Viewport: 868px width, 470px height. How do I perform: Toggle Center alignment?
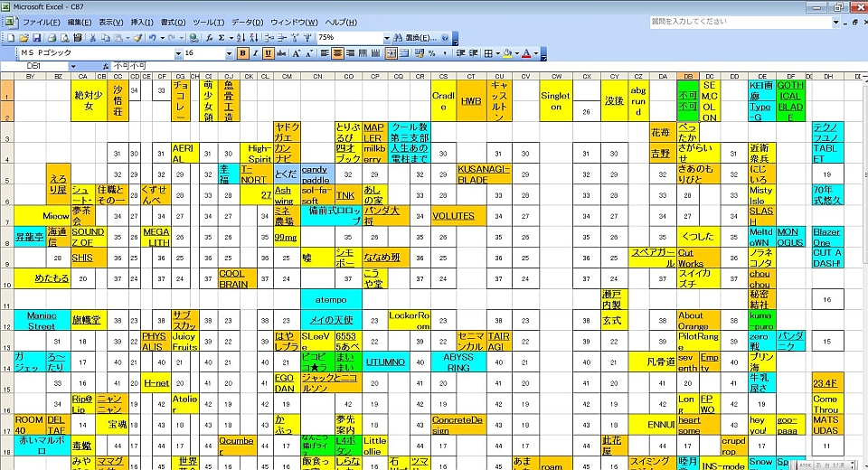click(x=337, y=53)
